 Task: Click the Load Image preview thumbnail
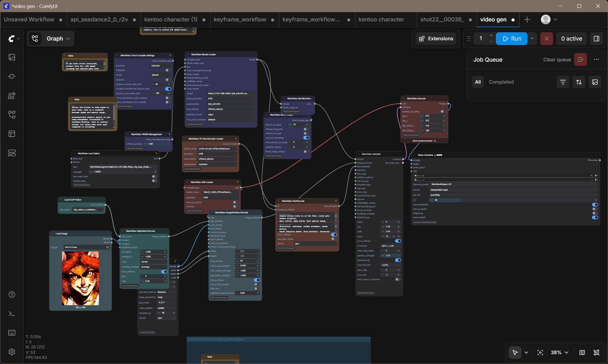pyautogui.click(x=80, y=278)
